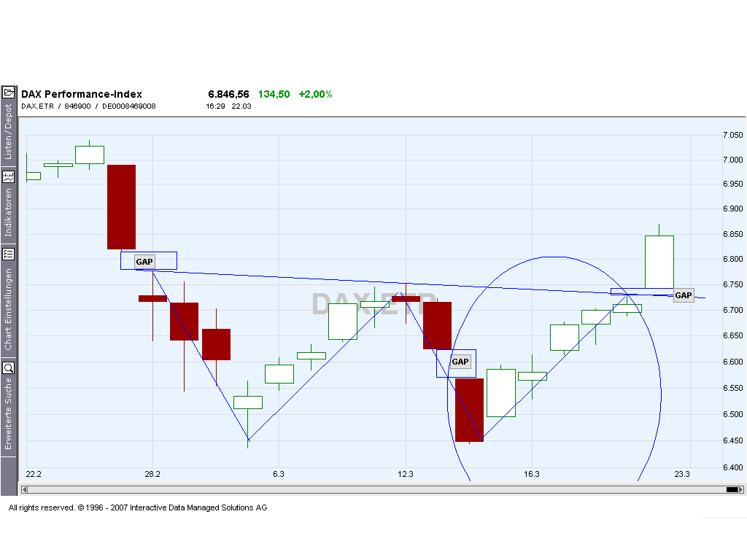Screen dimensions: 747x560
Task: Click the 12.3 date axis label
Action: pyautogui.click(x=406, y=474)
